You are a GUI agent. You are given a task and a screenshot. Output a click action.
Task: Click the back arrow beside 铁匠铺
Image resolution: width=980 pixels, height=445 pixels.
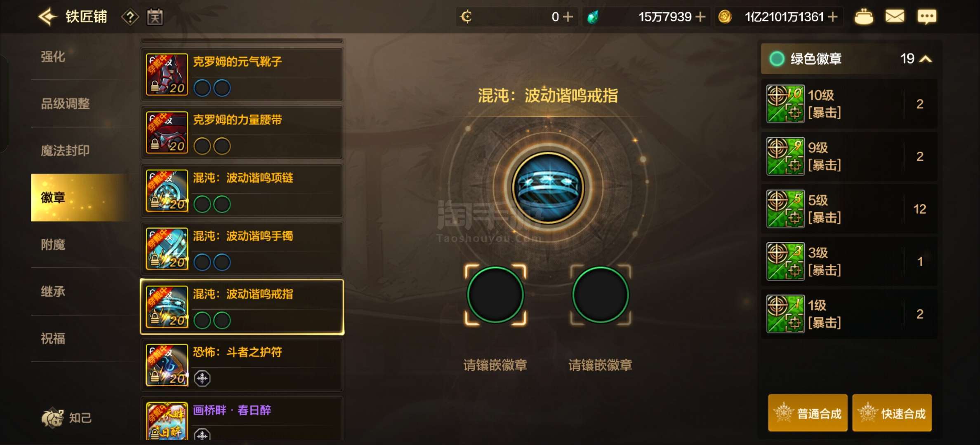pyautogui.click(x=48, y=17)
